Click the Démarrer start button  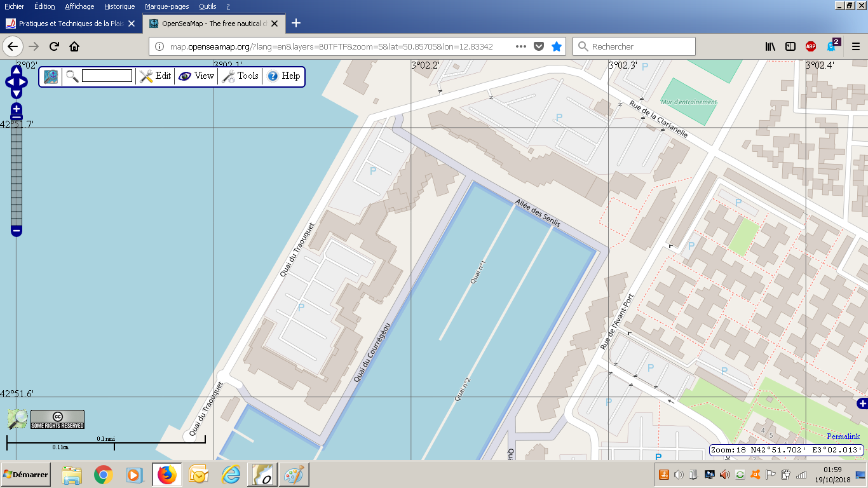[26, 475]
